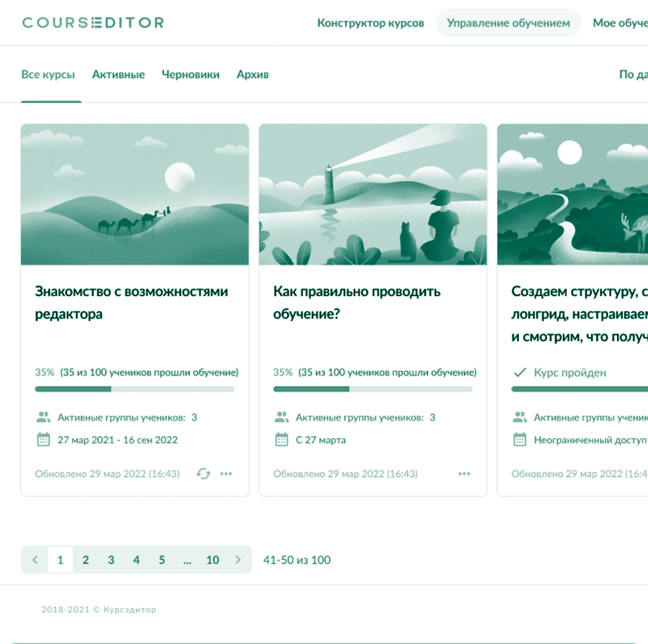Open course title 'Создаем структуру…'

tap(579, 314)
